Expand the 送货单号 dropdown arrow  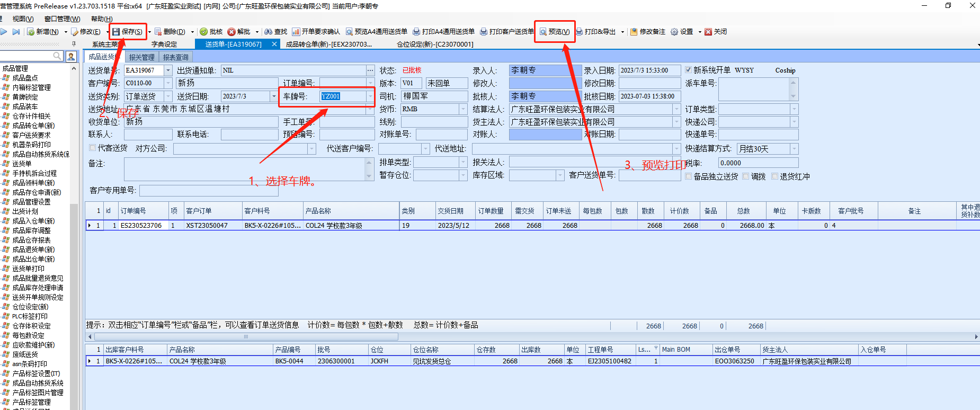click(168, 70)
